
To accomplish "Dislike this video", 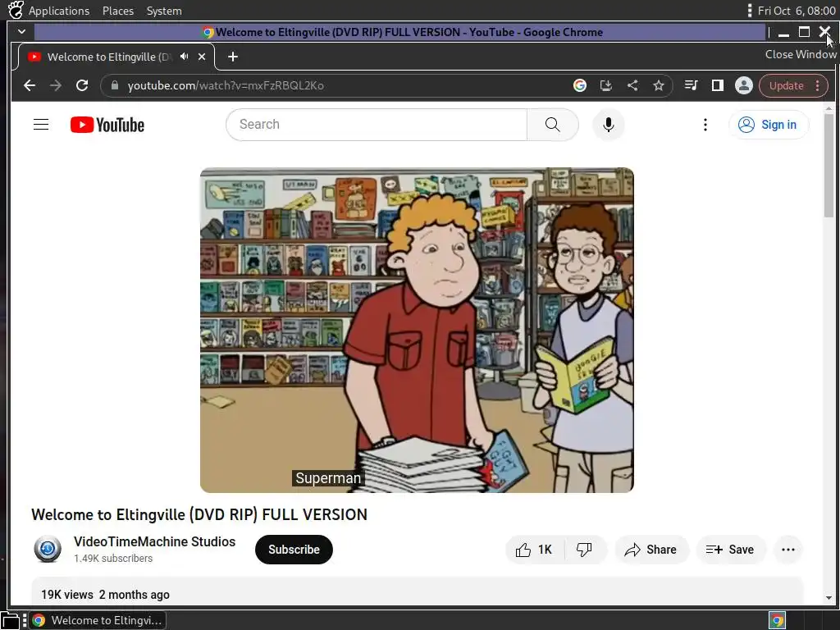I will (584, 550).
